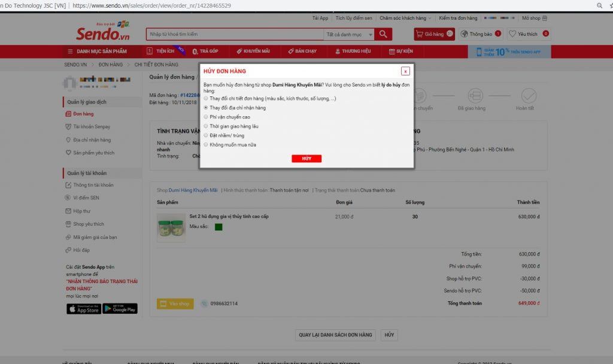This screenshot has height=364, width=613.
Task: Click 'Quay lại danh sách đơn hàng'
Action: point(335,335)
